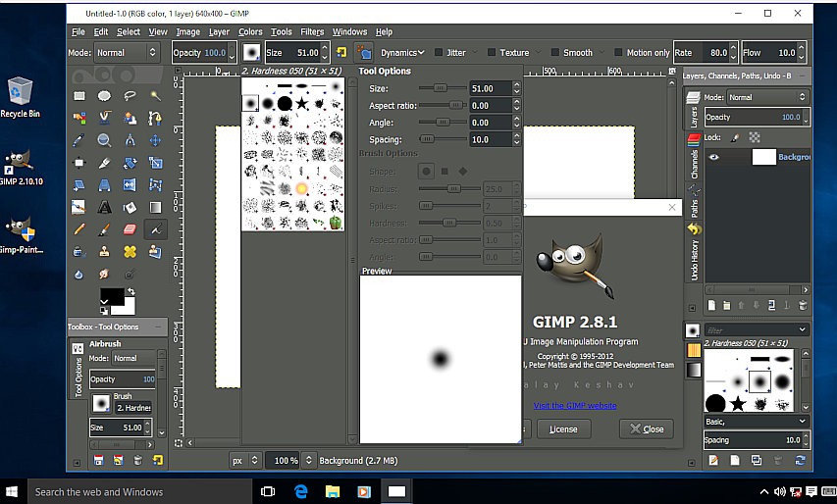Select the Flip tool
837x504 pixels.
click(x=130, y=185)
